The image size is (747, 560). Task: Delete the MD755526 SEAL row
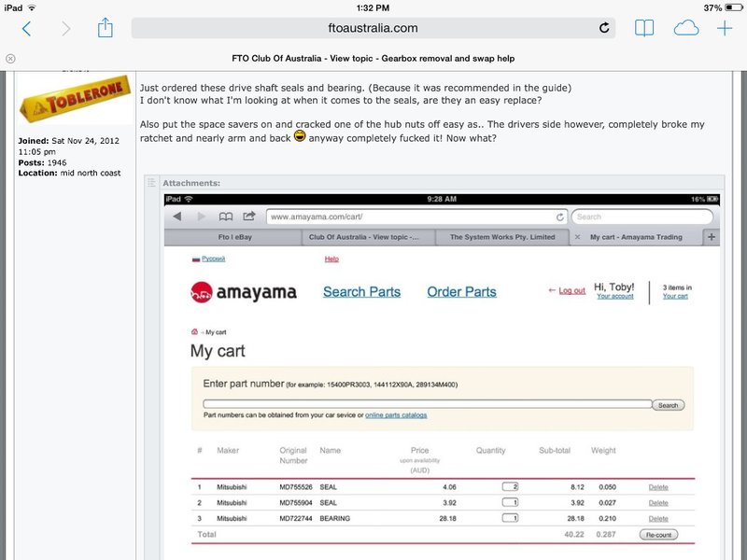658,487
